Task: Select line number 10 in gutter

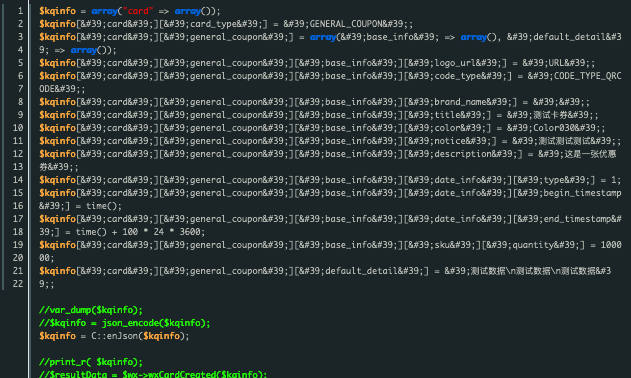Action: [x=18, y=128]
